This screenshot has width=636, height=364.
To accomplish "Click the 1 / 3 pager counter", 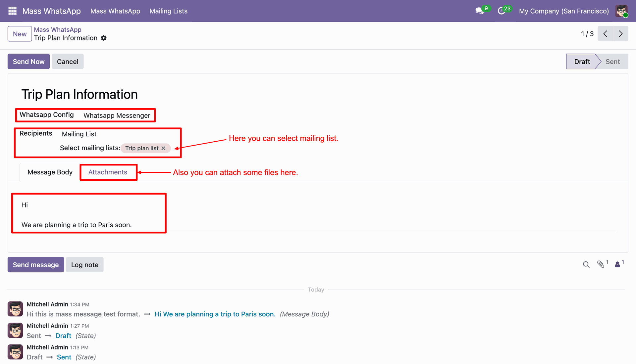I will coord(587,34).
